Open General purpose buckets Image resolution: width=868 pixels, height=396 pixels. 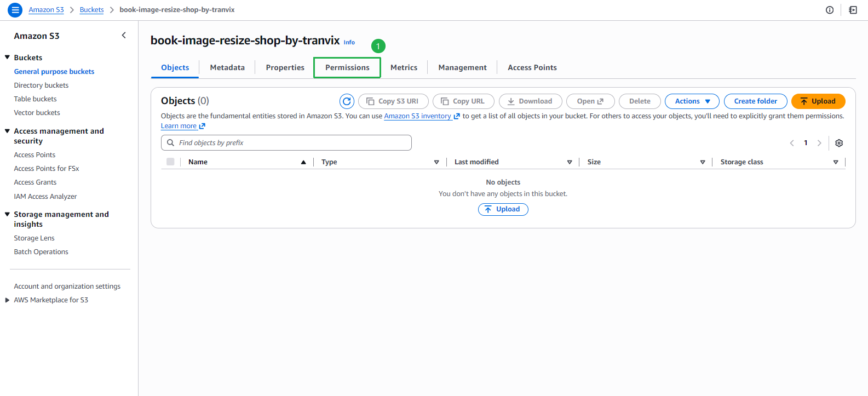click(54, 72)
